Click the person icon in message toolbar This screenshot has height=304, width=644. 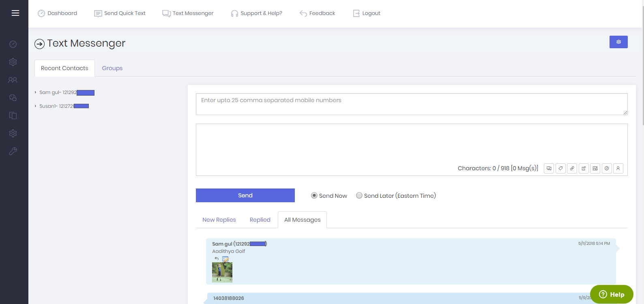point(618,168)
